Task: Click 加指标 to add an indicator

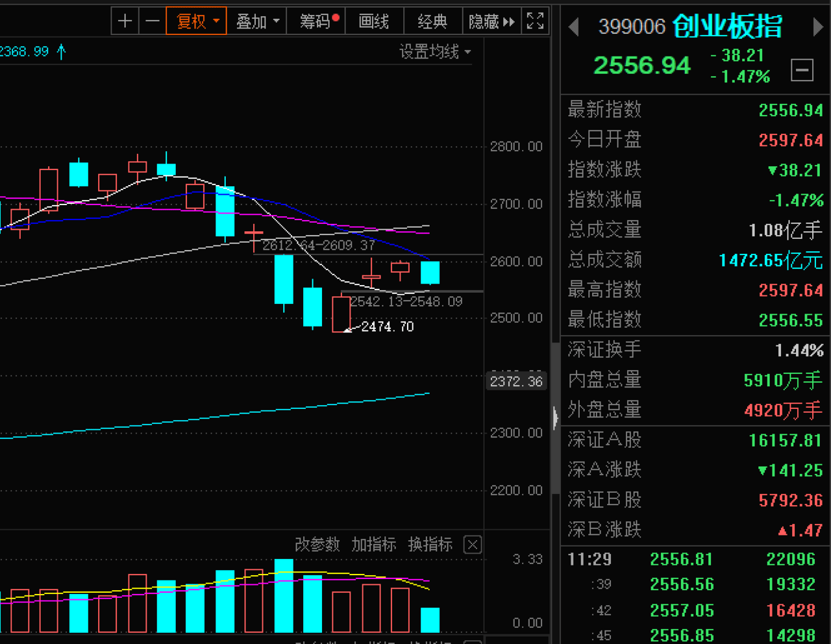Action: (x=374, y=545)
